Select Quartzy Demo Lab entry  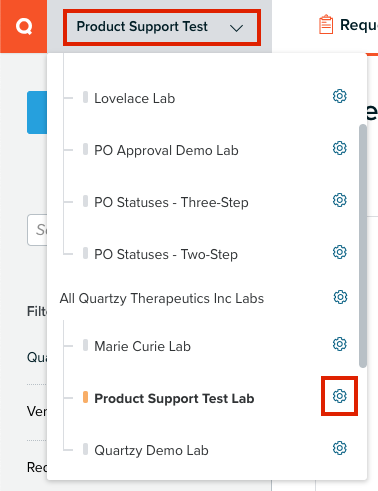[x=151, y=450]
